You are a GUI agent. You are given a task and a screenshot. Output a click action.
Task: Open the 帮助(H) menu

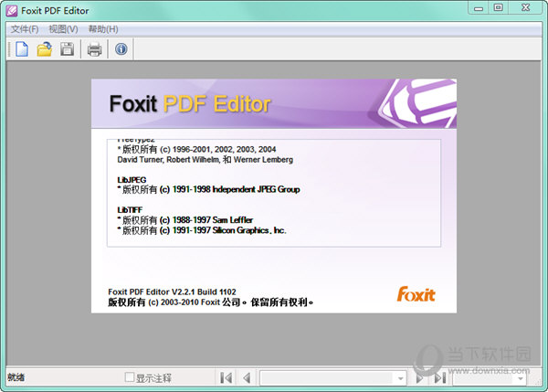pos(103,29)
